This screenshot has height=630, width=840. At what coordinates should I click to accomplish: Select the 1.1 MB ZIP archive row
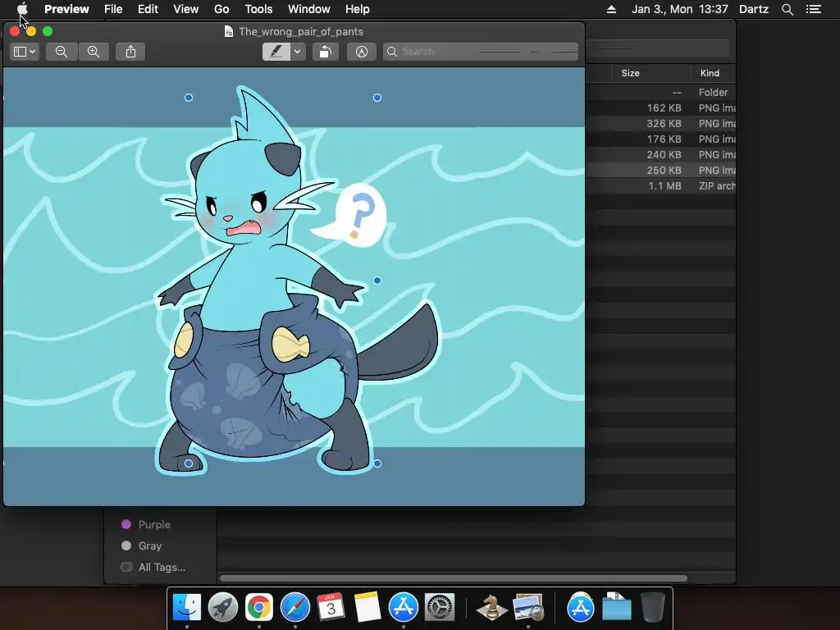(x=660, y=185)
